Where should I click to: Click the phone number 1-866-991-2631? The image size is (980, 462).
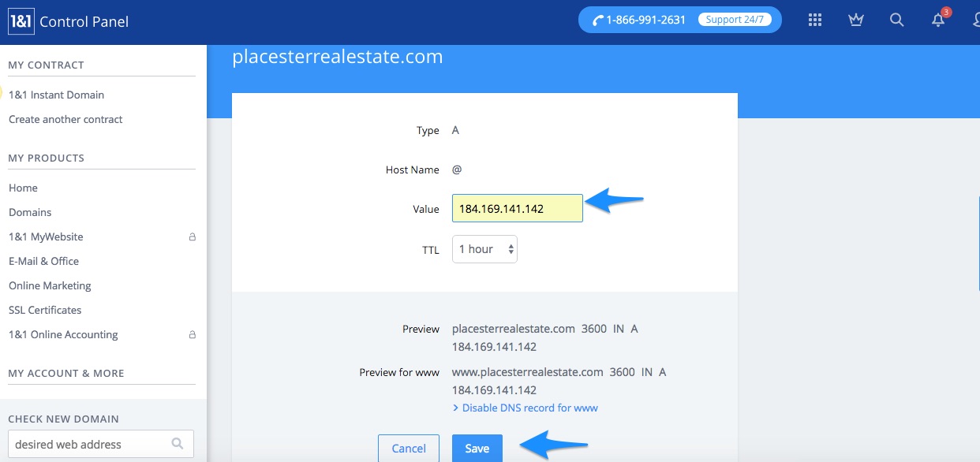click(645, 20)
